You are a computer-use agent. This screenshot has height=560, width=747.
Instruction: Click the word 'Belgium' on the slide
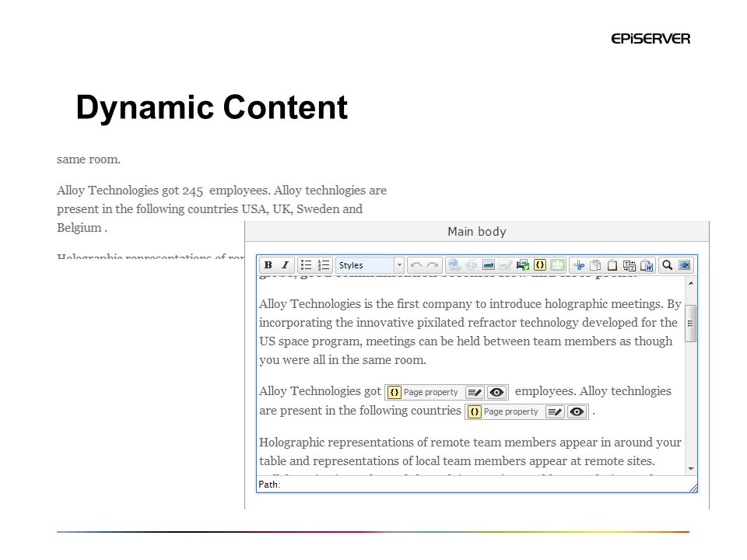pos(79,228)
